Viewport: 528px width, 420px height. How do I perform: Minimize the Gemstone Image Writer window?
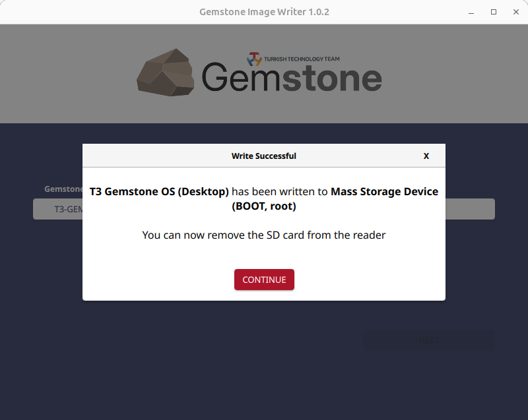tap(471, 12)
